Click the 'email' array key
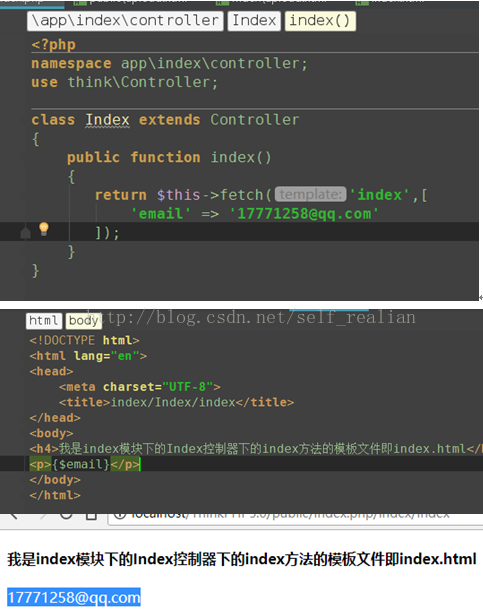483x612 pixels. click(160, 214)
